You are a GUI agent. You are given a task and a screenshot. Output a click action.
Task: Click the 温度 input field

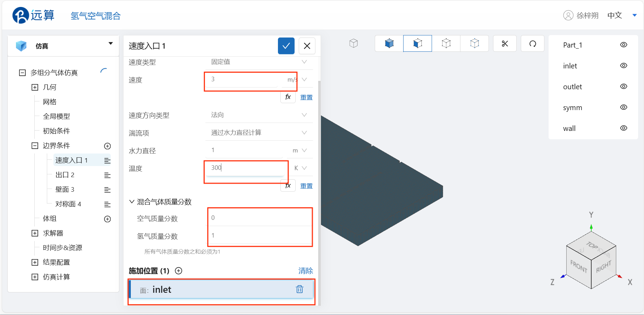(x=245, y=168)
